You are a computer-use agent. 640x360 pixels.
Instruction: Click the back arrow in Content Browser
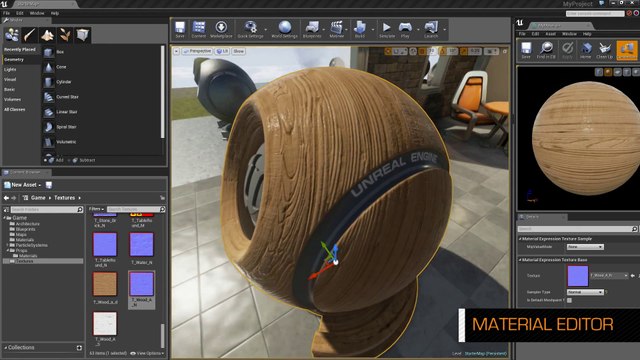pos(6,198)
